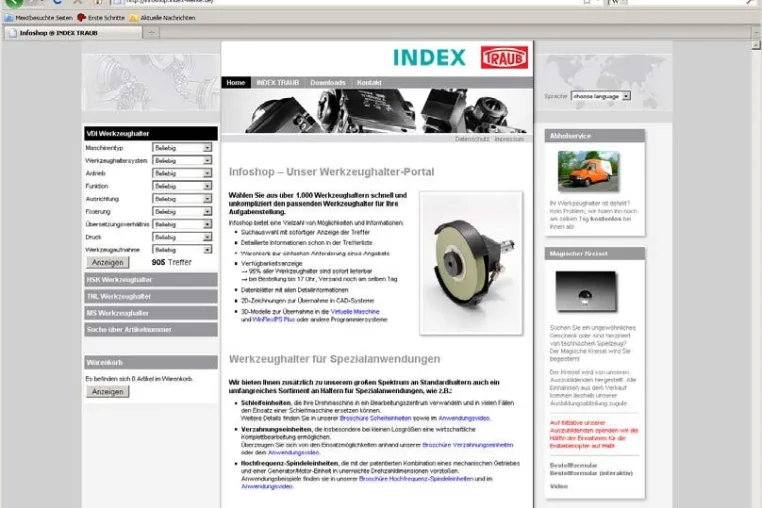The width and height of the screenshot is (762, 508).
Task: Open the Aktuelle Nachrichten feed bookmark
Action: pos(162,18)
